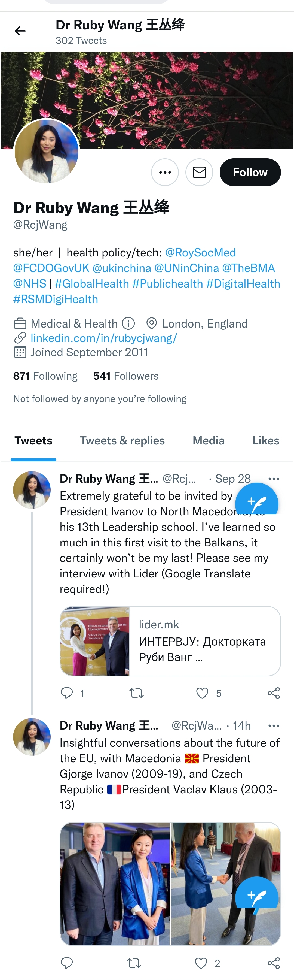Reply to the Sep 28 tweet
294x980 pixels.
(x=67, y=693)
